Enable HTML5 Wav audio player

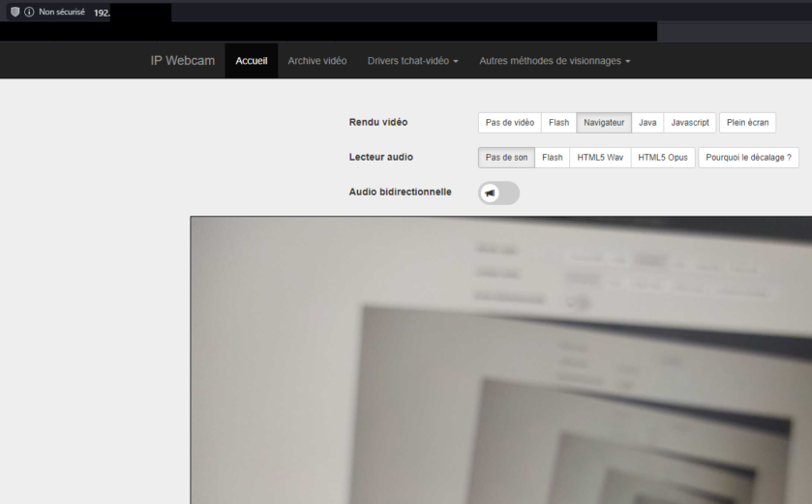pos(600,158)
